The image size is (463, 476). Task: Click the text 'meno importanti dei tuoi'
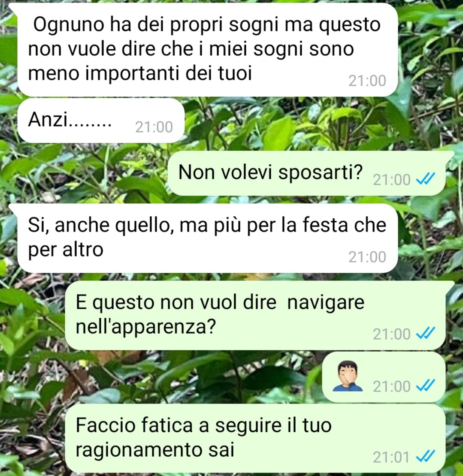click(140, 73)
